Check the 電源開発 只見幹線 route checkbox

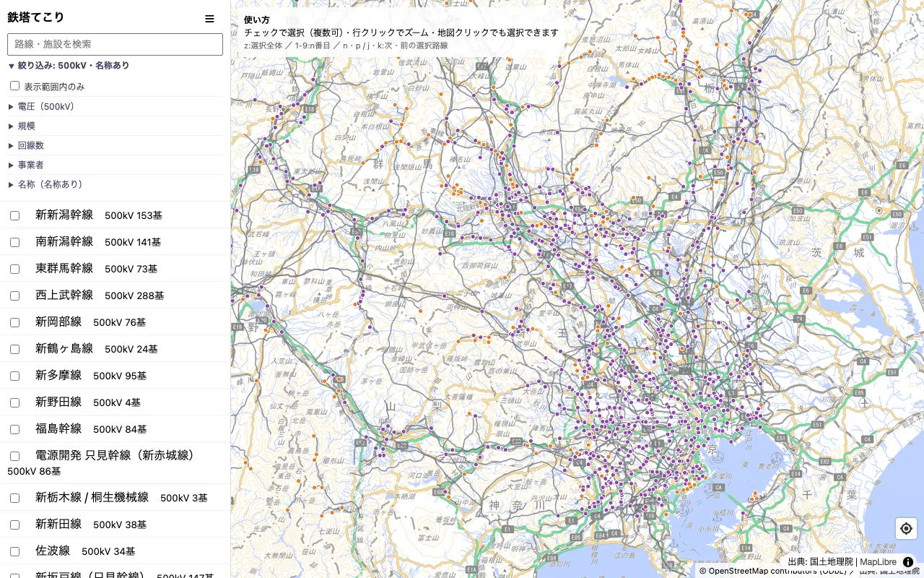[x=14, y=456]
